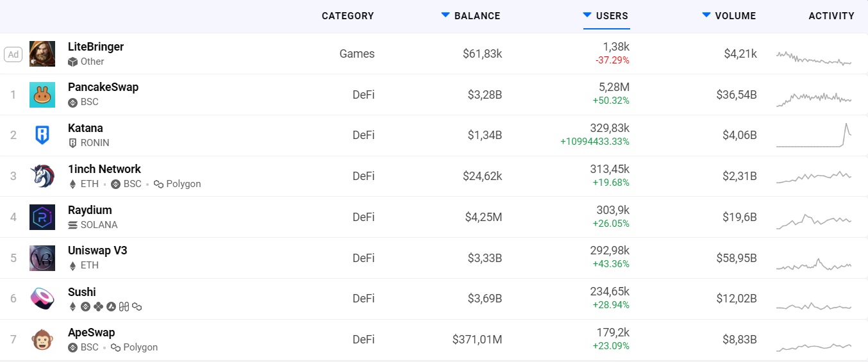Image resolution: width=868 pixels, height=362 pixels.
Task: Open the 1inch Network dapp link
Action: point(104,169)
